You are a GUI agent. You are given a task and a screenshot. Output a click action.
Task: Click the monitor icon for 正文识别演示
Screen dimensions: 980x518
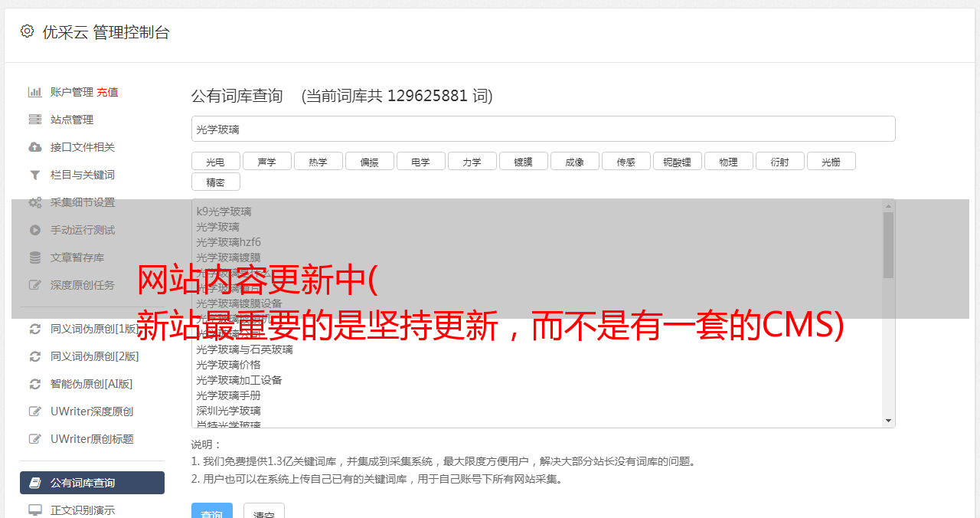click(x=34, y=510)
